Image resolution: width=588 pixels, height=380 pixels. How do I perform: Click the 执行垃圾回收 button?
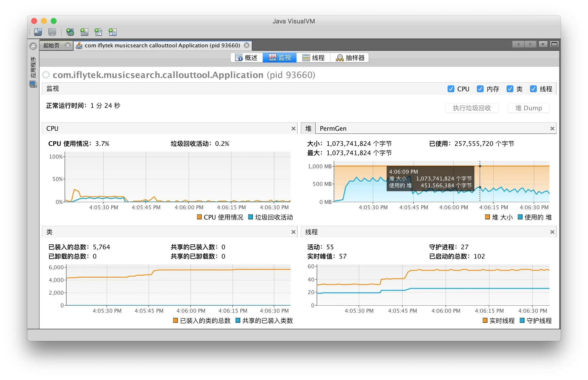click(x=471, y=108)
